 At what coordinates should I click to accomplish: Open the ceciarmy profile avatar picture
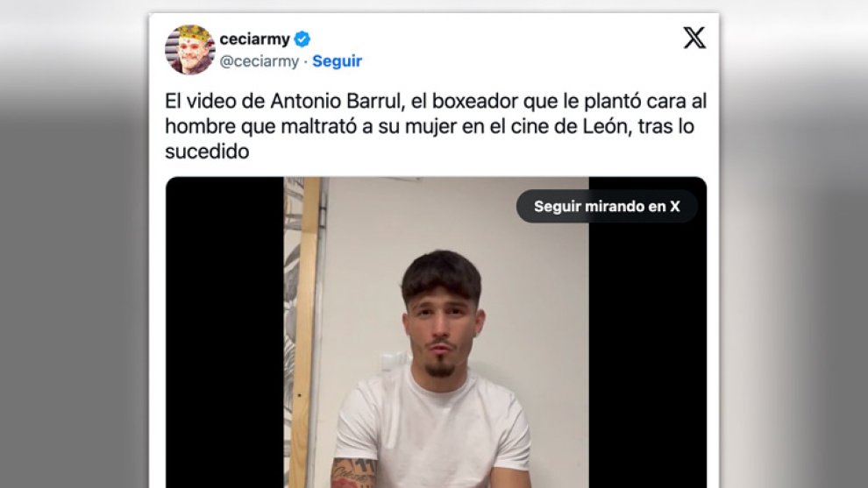[190, 49]
